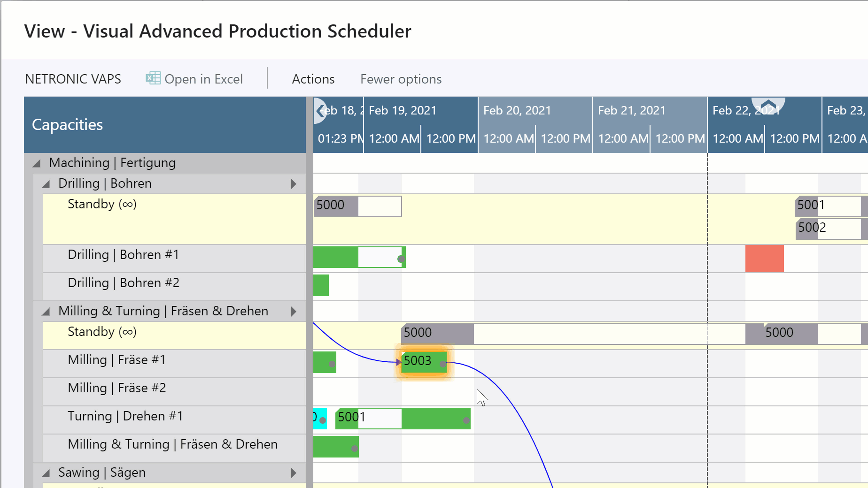This screenshot has height=488, width=868.
Task: Click the Feb 20, 2021 date header
Action: point(517,110)
